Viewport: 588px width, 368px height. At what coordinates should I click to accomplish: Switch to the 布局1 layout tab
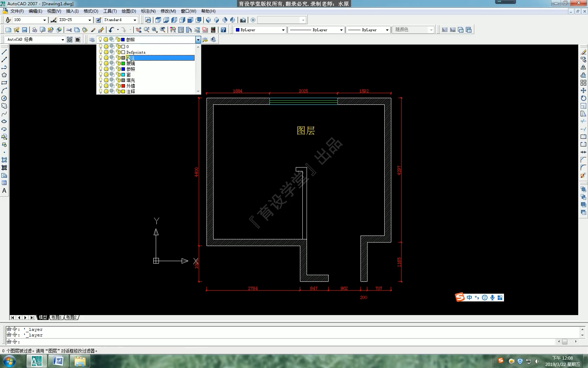[x=56, y=317]
